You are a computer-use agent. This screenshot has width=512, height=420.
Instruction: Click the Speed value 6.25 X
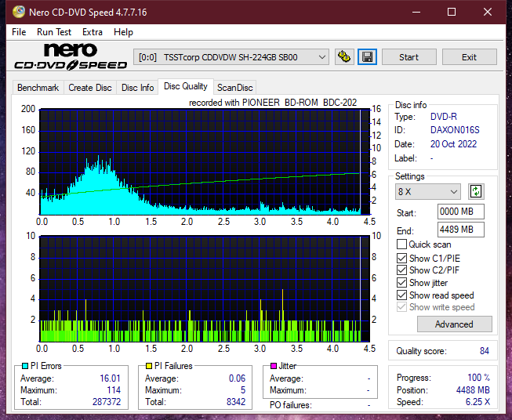478,402
